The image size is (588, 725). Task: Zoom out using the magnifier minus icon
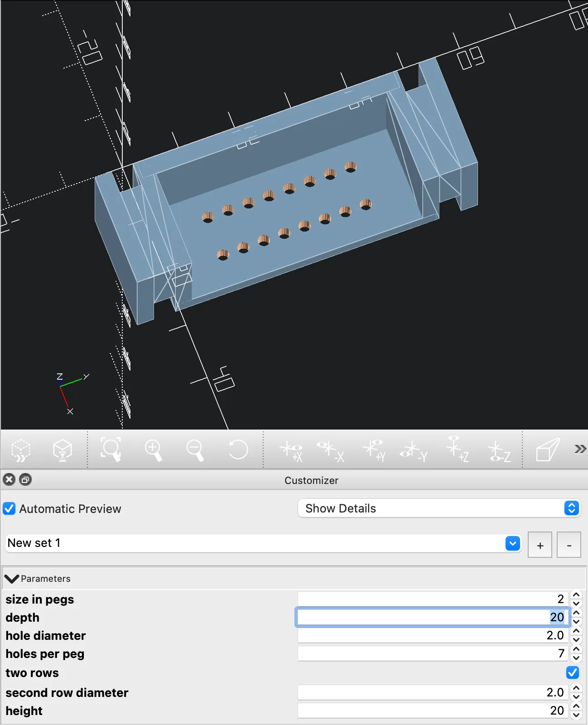pos(195,450)
